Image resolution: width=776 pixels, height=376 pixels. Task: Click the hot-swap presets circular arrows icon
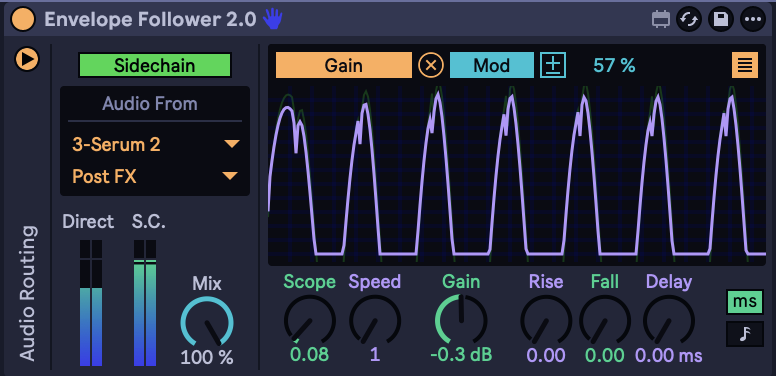coord(688,20)
